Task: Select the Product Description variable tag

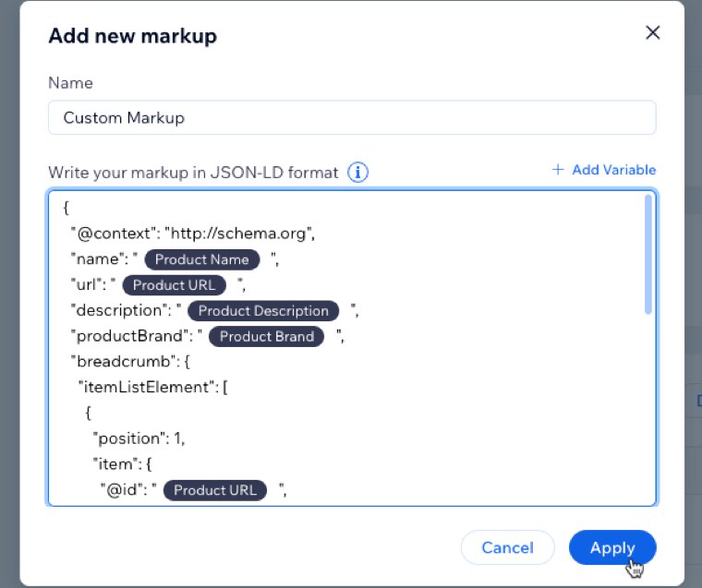Action: click(263, 311)
